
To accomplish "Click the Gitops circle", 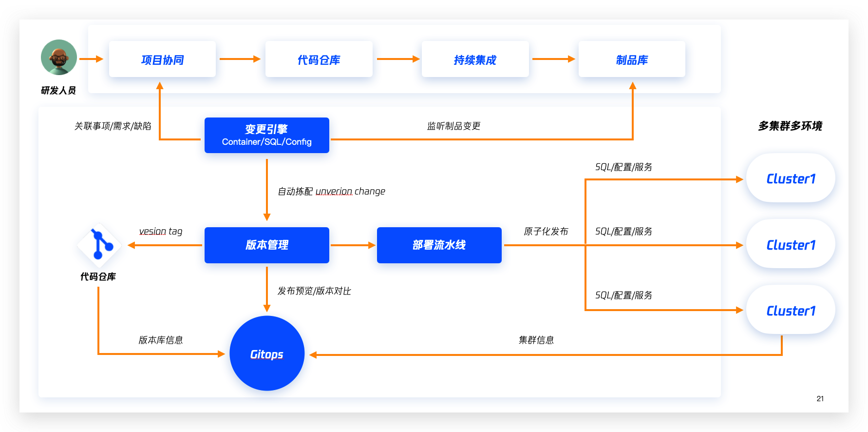I will click(x=267, y=353).
